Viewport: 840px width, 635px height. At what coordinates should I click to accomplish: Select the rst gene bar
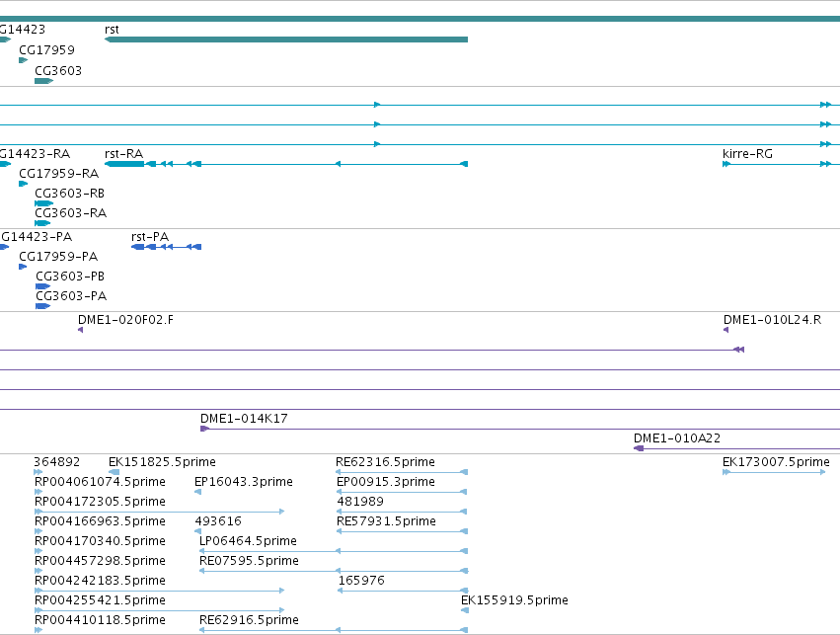tap(286, 40)
